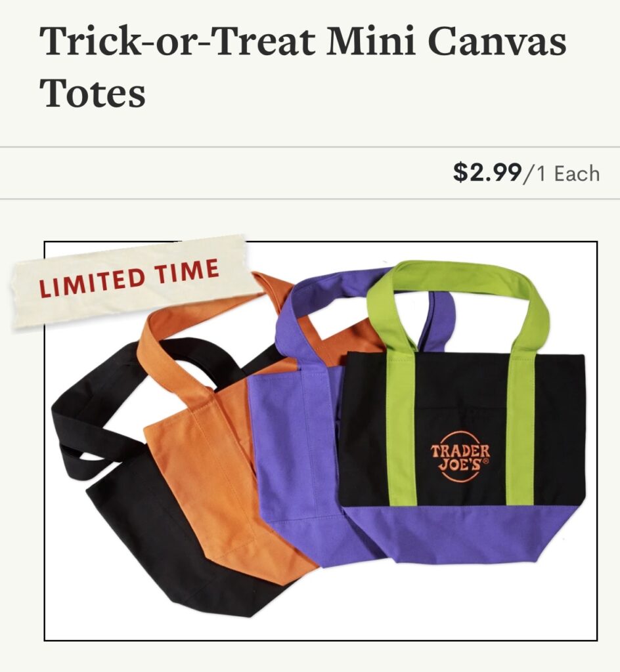Click the registered trademark symbol beside Joe's

tap(485, 462)
